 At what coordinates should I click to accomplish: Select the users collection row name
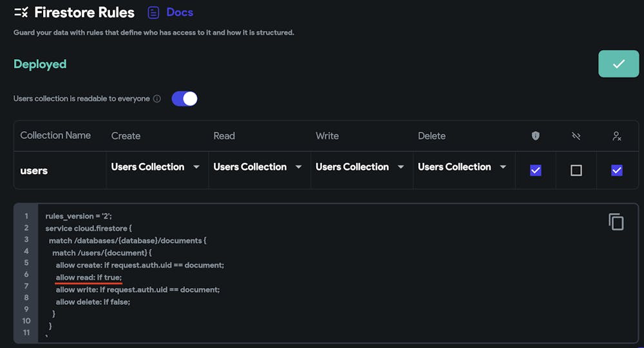(34, 170)
